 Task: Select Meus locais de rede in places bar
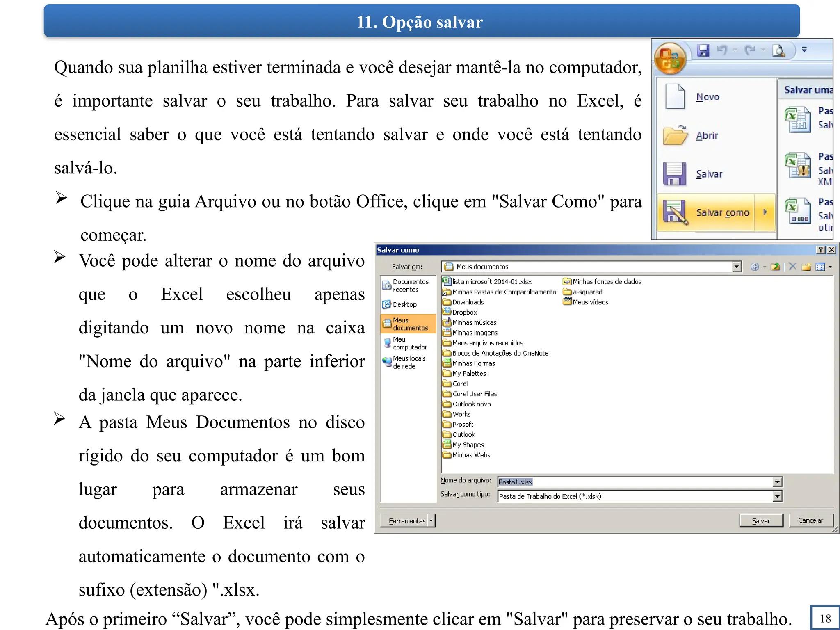[x=408, y=362]
